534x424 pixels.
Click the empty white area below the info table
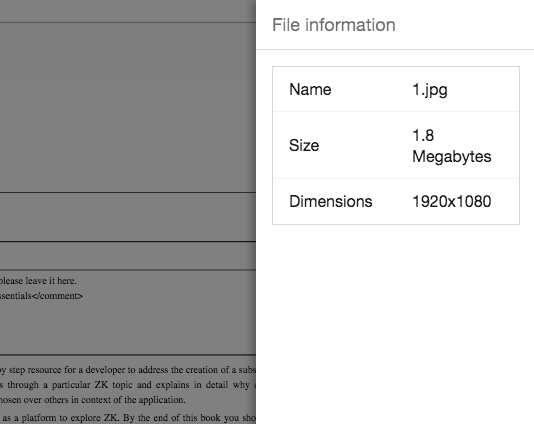395,324
